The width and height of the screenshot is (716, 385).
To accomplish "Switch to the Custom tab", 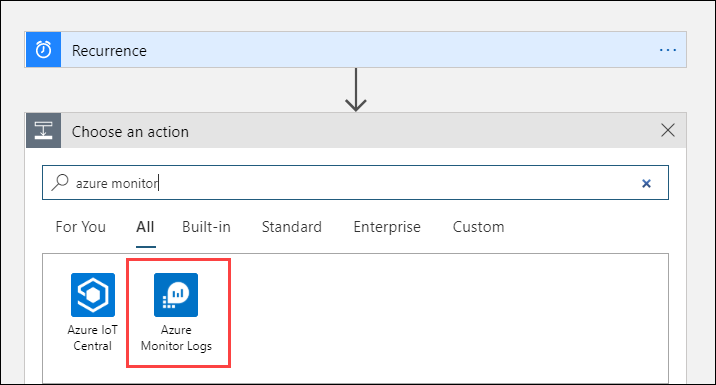I will [x=478, y=227].
